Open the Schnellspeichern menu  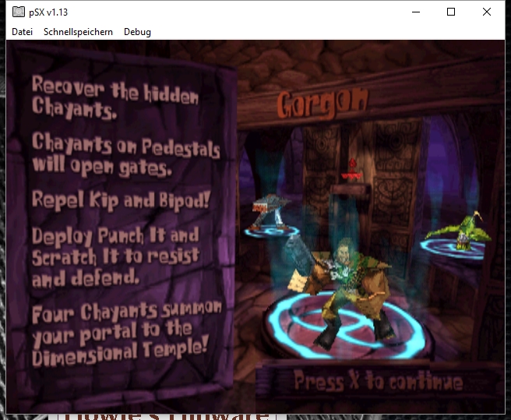(x=78, y=32)
